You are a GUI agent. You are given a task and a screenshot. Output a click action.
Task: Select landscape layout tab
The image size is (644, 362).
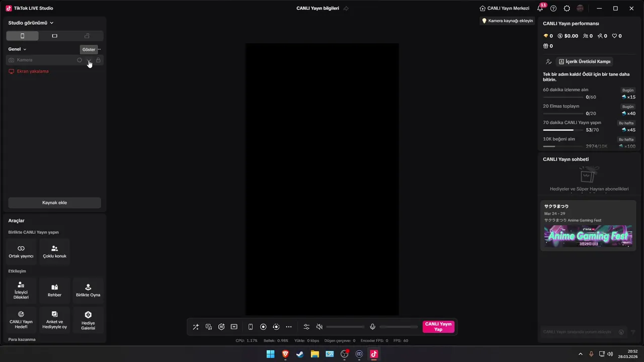55,36
